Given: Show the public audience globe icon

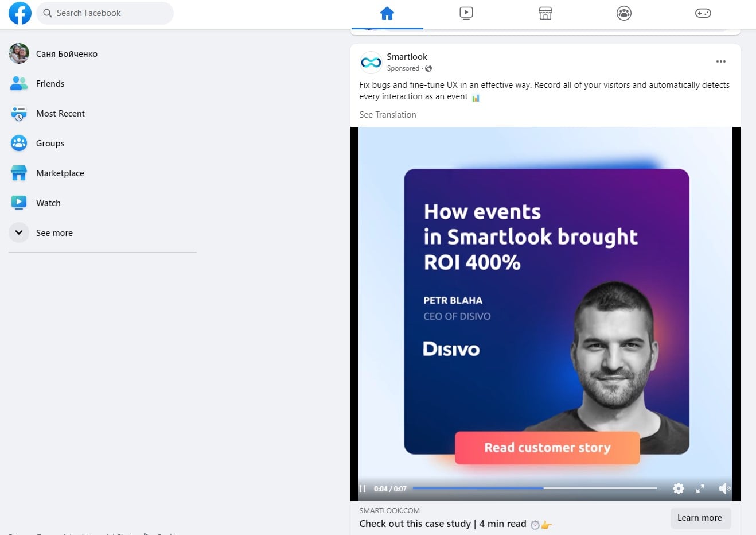Looking at the screenshot, I should pyautogui.click(x=428, y=68).
